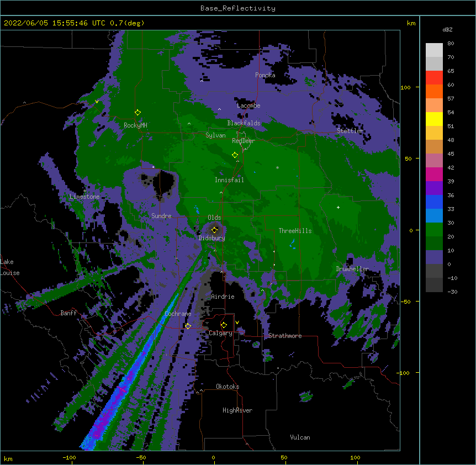Click the ThreeHills label
Screen dimensions: 476x465
click(295, 231)
